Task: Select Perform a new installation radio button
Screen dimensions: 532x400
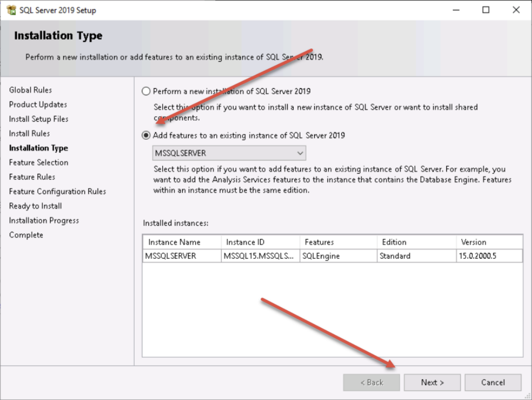Action: tap(146, 91)
